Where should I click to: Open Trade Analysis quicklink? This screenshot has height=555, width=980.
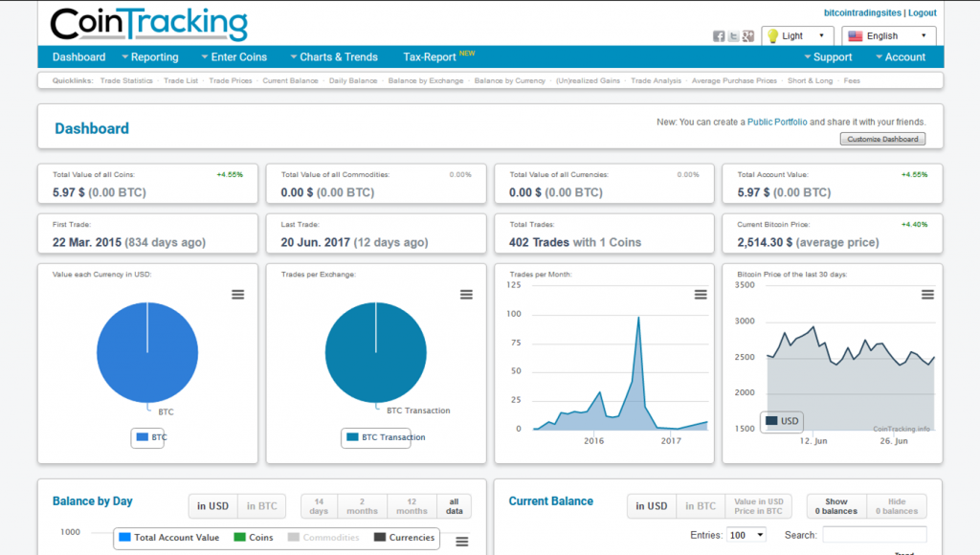[656, 80]
